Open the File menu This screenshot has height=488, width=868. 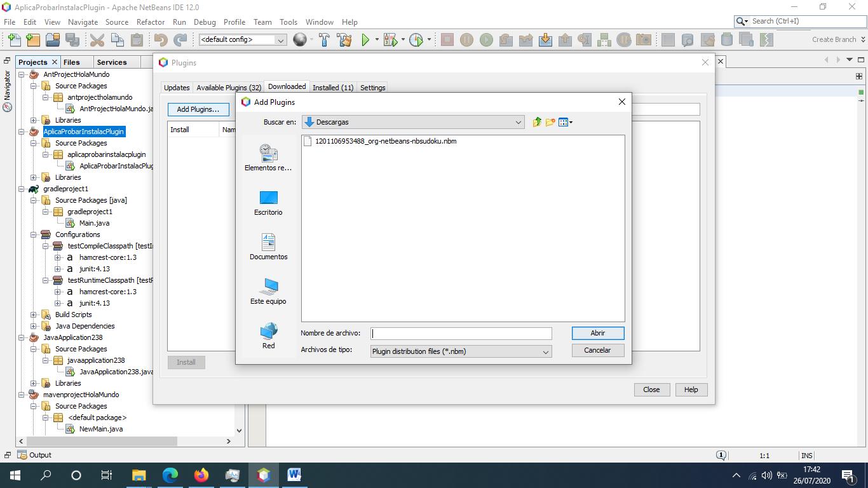pos(10,22)
